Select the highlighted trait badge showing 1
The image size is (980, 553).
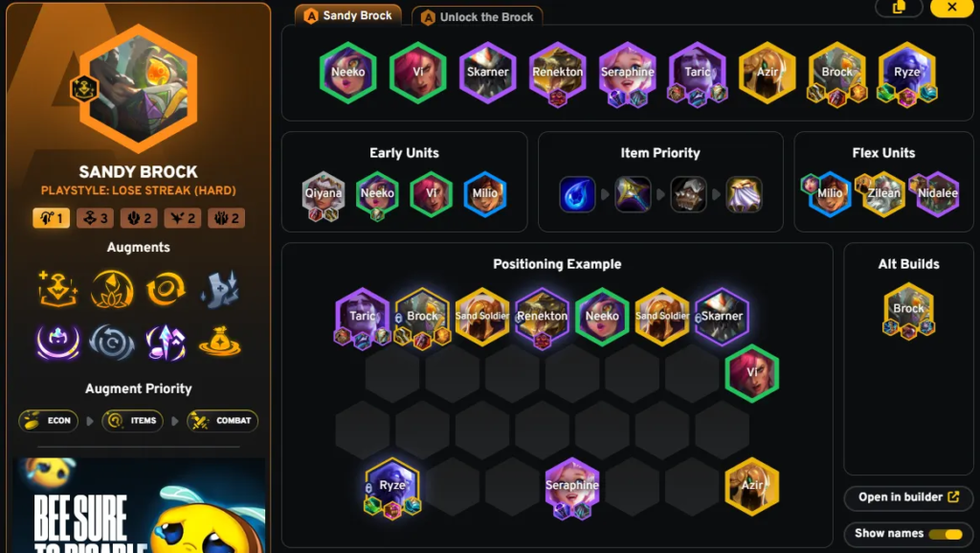point(51,218)
